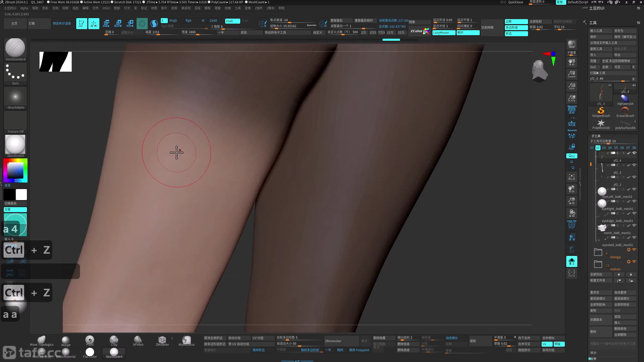The width and height of the screenshot is (644, 362).
Task: Select the Edit mode button
Action: coord(82,24)
